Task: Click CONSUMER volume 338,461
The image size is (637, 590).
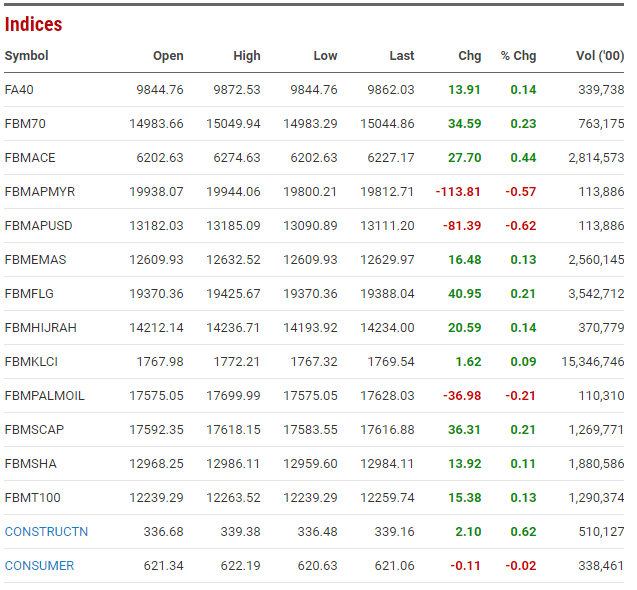Action: [601, 566]
